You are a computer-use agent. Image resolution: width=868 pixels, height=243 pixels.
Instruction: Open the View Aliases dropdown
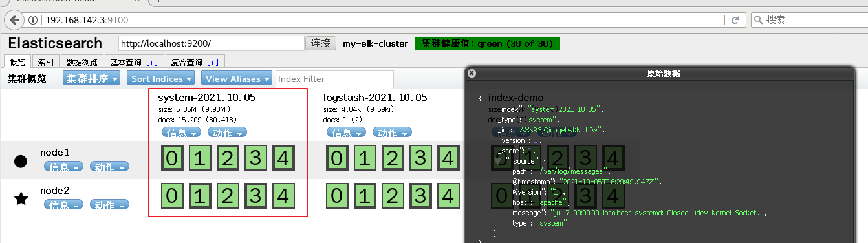click(236, 78)
